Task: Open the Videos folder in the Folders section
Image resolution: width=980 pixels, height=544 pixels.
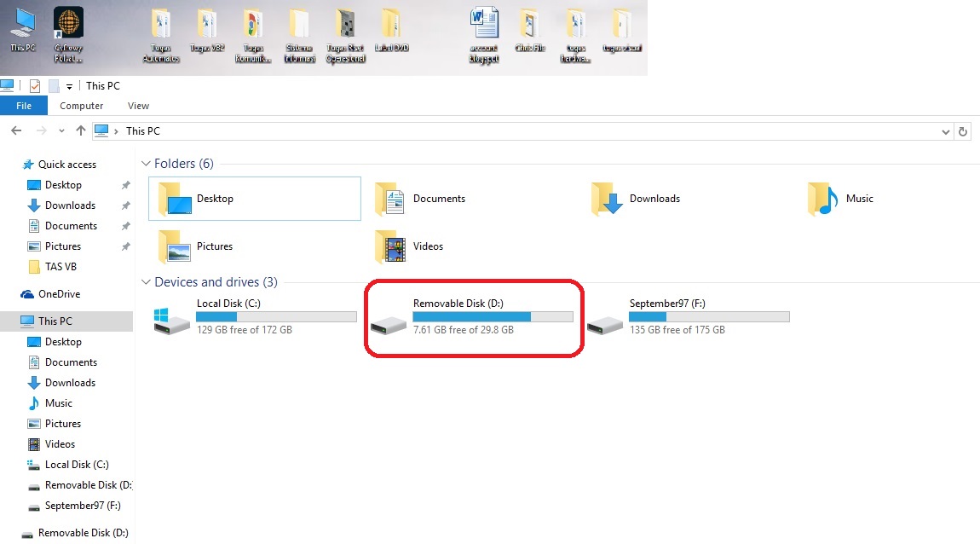Action: tap(426, 246)
